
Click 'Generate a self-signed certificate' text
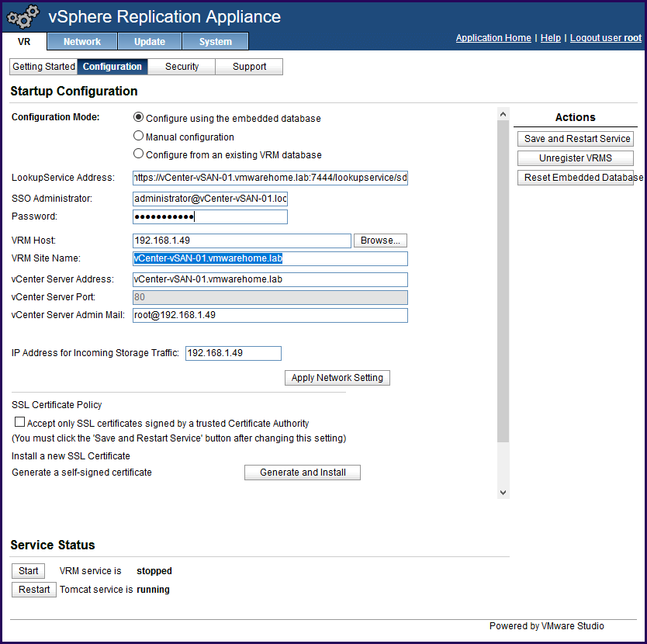pyautogui.click(x=81, y=473)
